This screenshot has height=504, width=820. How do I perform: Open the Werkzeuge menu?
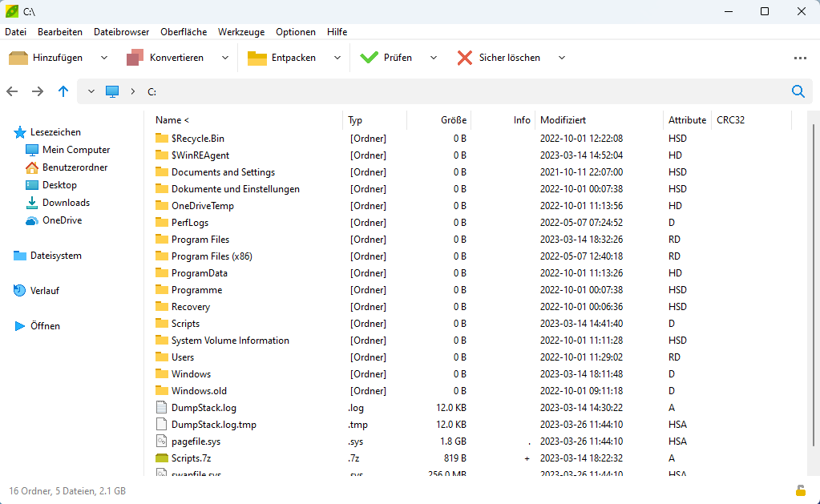(x=240, y=32)
